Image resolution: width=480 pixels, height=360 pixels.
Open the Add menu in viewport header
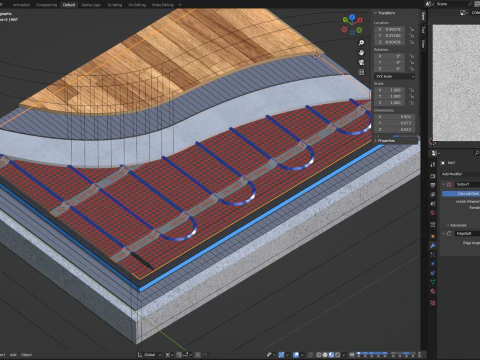[x=13, y=355]
